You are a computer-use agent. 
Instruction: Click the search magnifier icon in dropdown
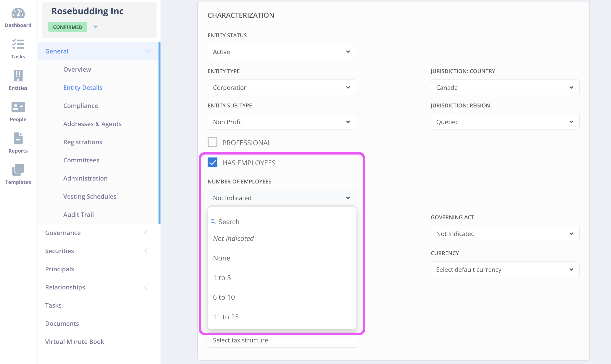(x=213, y=222)
